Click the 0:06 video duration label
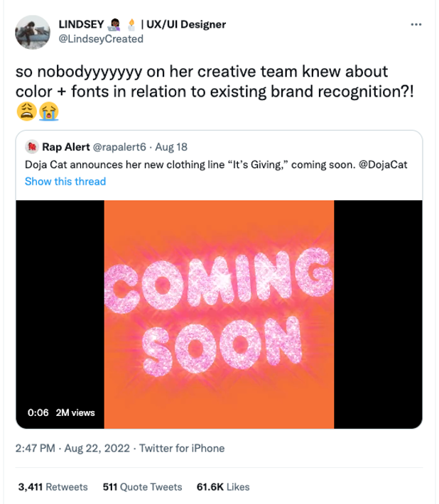The image size is (439, 504). (38, 412)
